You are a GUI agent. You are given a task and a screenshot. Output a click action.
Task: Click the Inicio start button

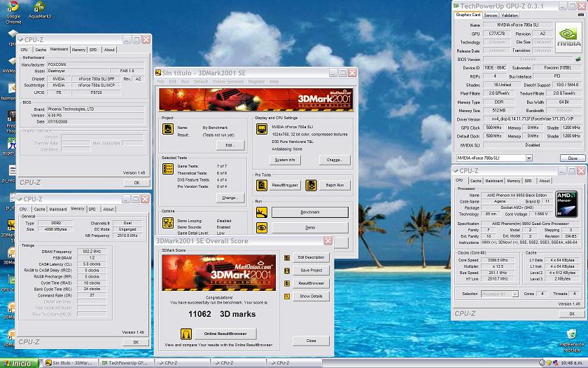point(19,363)
